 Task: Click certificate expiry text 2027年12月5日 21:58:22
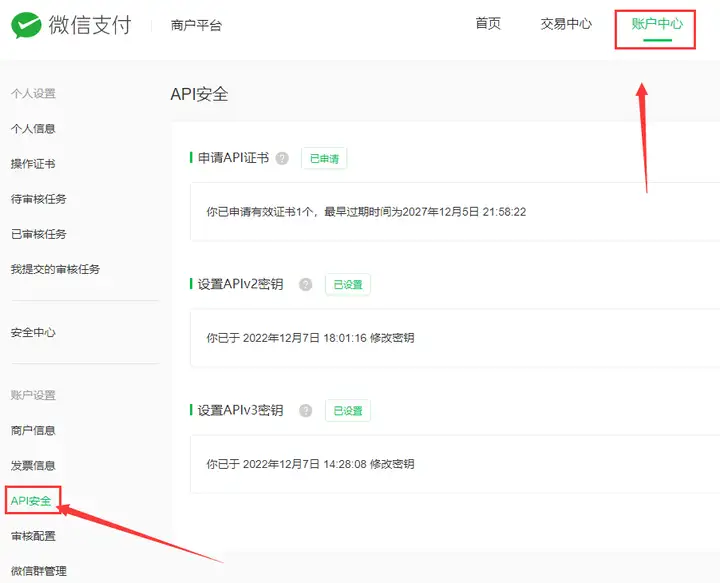464,212
